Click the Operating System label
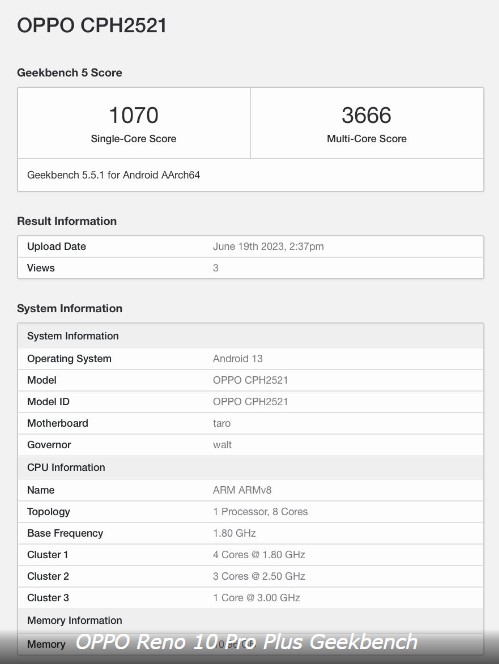 pyautogui.click(x=69, y=359)
